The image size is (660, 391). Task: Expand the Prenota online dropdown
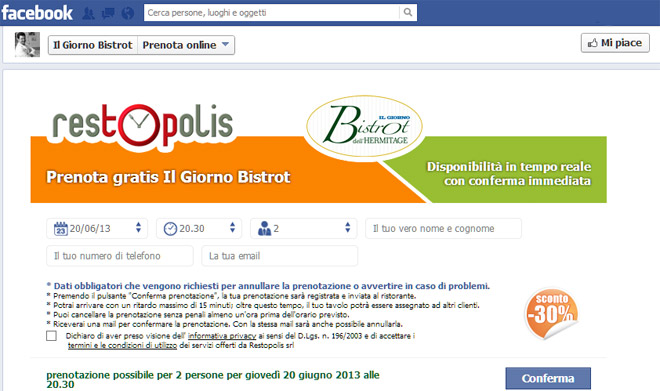tap(186, 45)
